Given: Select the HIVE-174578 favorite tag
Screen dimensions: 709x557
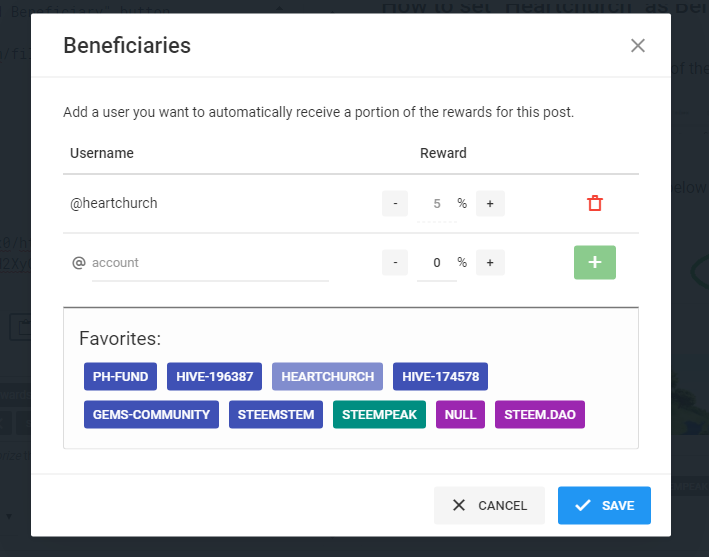Looking at the screenshot, I should pos(440,377).
